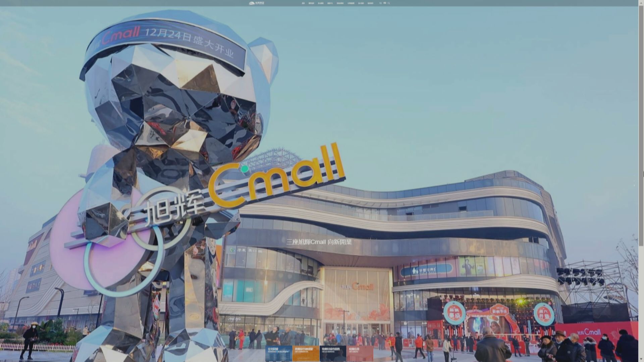This screenshot has height=362, width=644.
Task: Click the rightmost of the three header icons
Action: tap(389, 3)
